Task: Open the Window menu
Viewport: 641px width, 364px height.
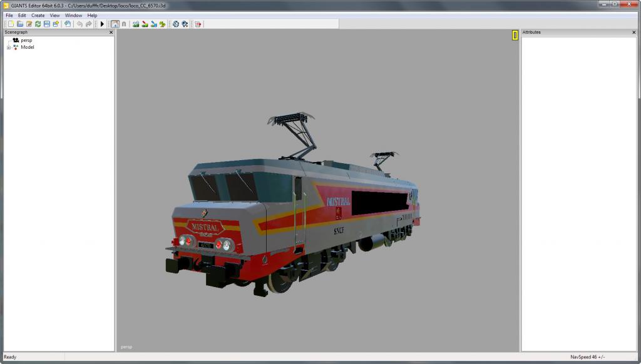Action: tap(74, 16)
